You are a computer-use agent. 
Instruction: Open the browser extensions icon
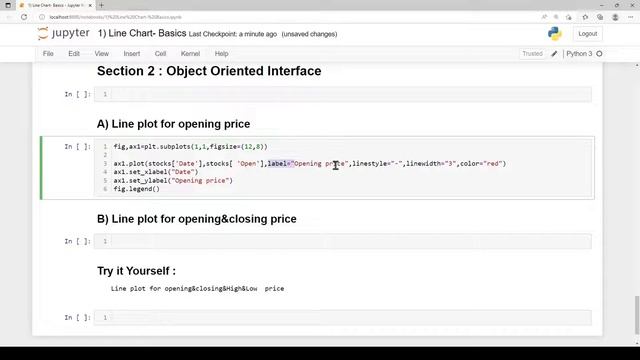coord(585,17)
